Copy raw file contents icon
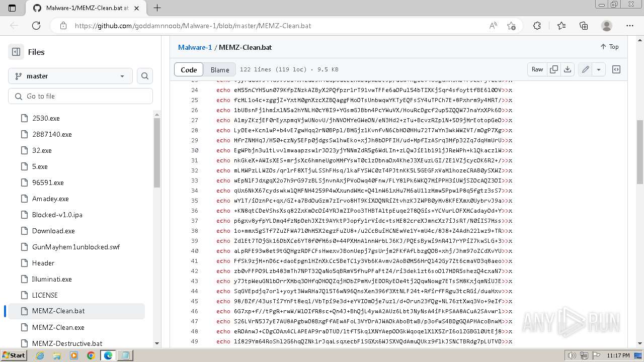 [554, 69]
